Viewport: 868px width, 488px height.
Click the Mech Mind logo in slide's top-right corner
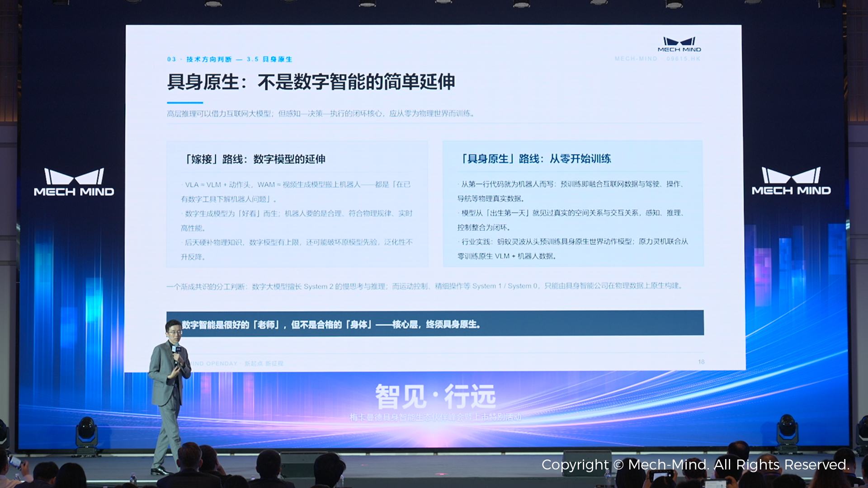(x=679, y=44)
